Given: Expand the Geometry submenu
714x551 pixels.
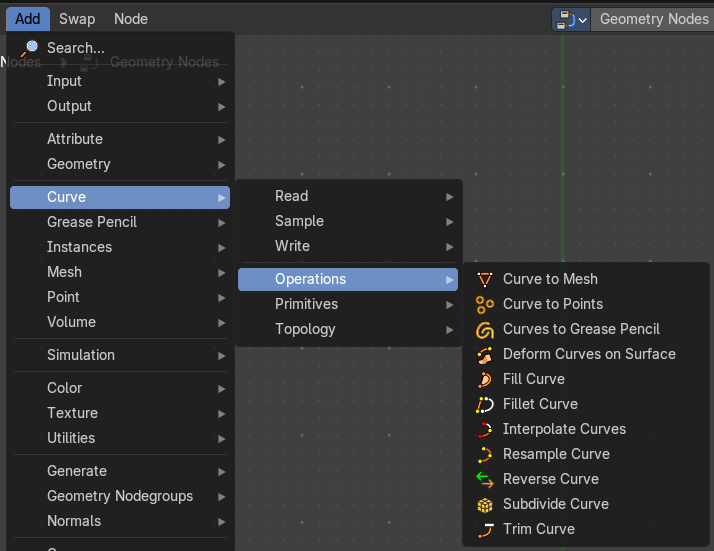Looking at the screenshot, I should pos(120,164).
